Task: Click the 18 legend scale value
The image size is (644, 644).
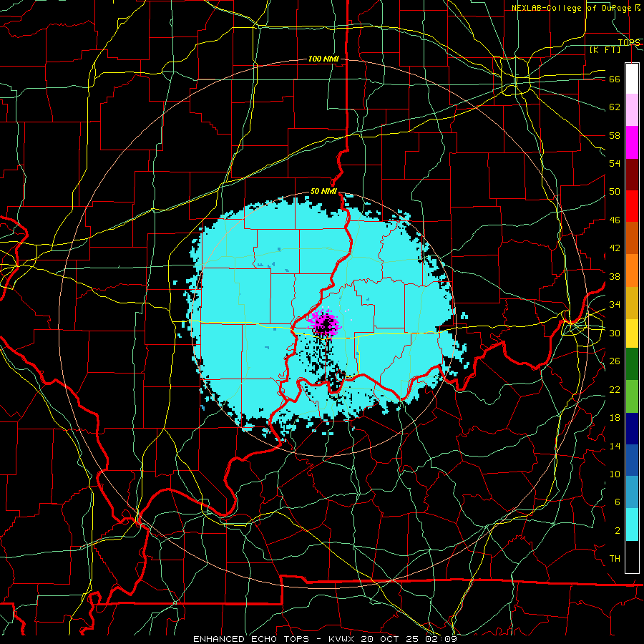Action: (x=615, y=418)
